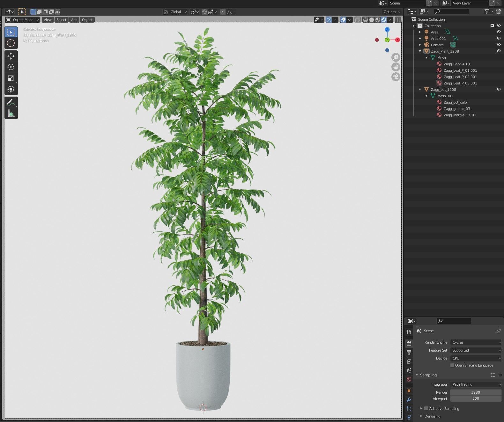
Task: Toggle viewport gizmos display
Action: [x=329, y=20]
